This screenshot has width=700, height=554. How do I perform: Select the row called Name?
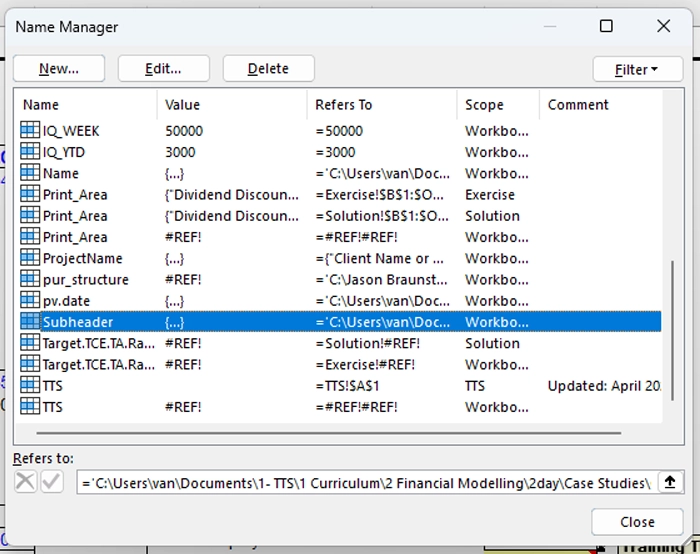point(340,173)
